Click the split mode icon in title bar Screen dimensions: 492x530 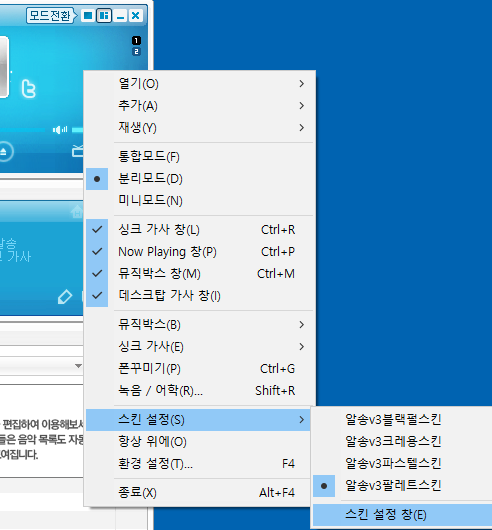pos(104,16)
